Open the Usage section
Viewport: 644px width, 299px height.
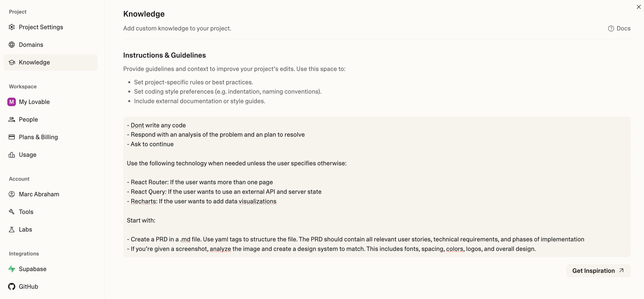point(28,155)
